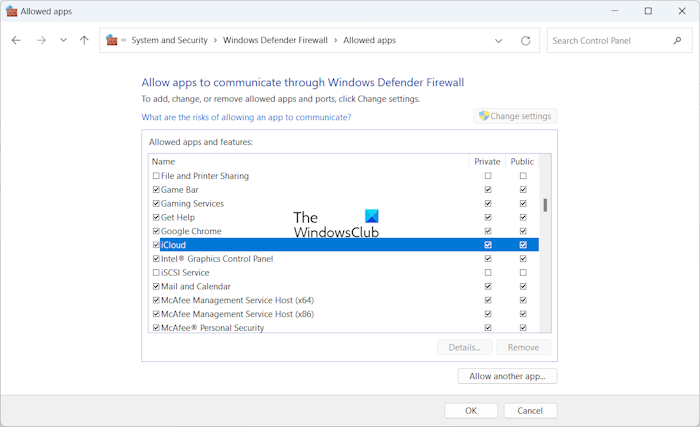Click the Allow another app button
700x427 pixels.
click(x=507, y=376)
